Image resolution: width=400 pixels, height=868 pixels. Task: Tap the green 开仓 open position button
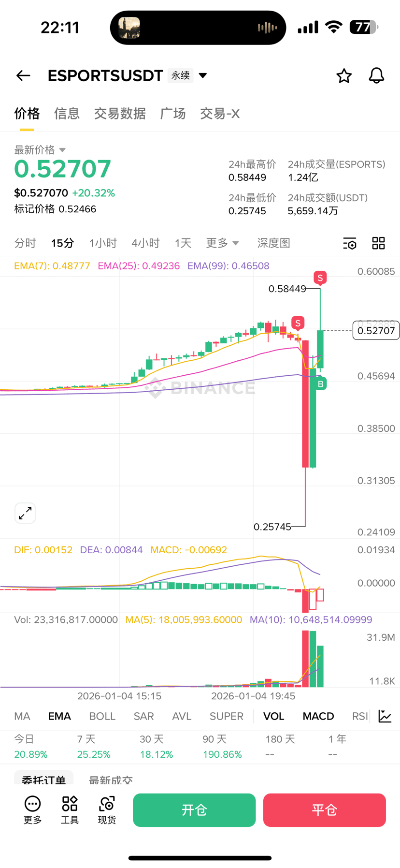pyautogui.click(x=194, y=810)
